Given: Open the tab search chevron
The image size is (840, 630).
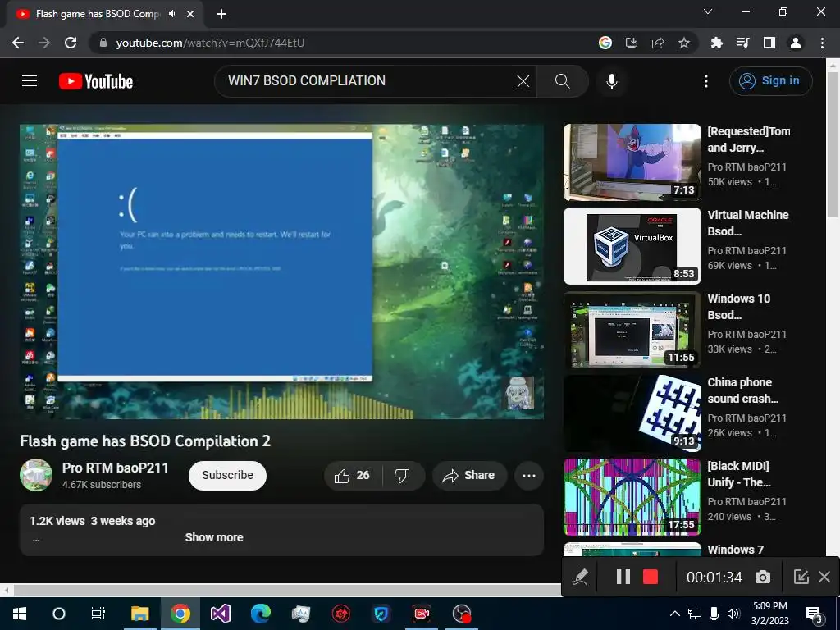Looking at the screenshot, I should click(708, 11).
